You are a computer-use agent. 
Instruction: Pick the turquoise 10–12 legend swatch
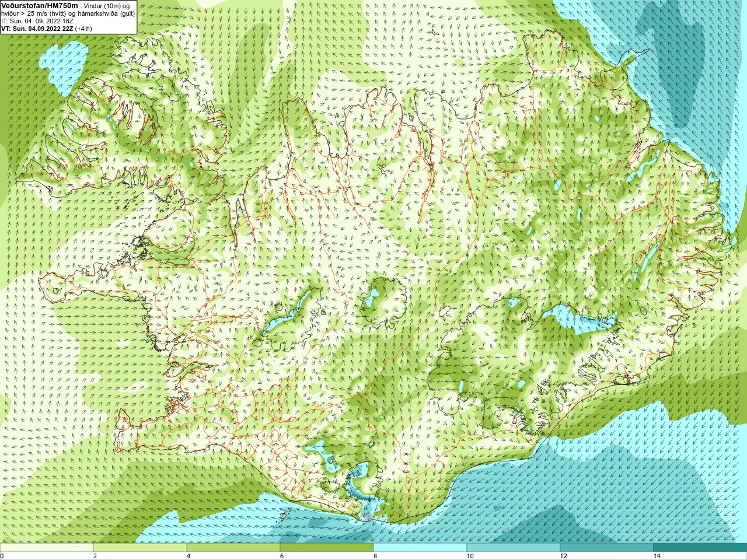[x=514, y=548]
